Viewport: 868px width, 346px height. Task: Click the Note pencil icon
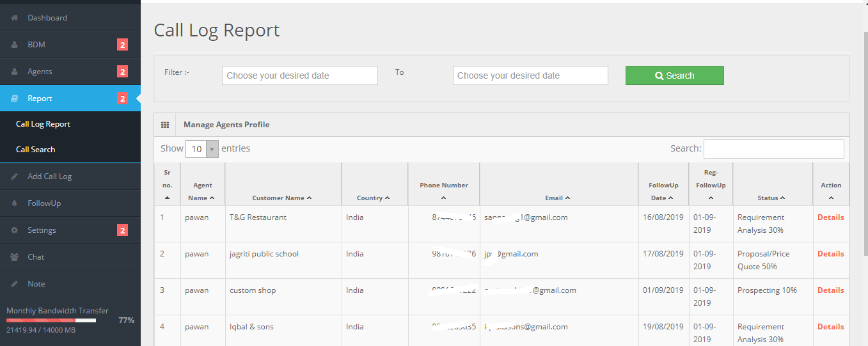[14, 284]
